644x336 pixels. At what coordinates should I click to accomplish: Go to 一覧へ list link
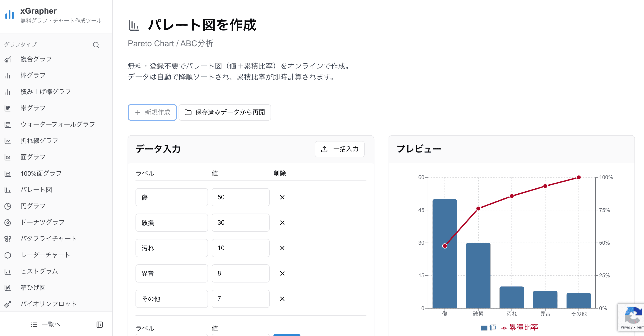pyautogui.click(x=46, y=324)
